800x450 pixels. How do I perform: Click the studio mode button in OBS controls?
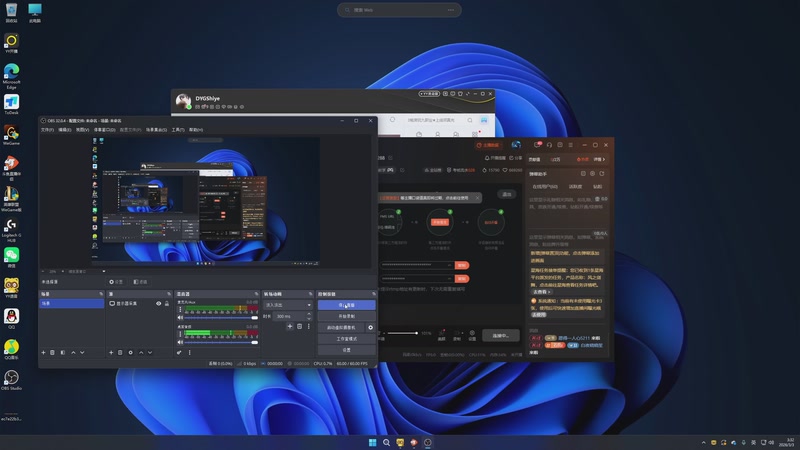coord(346,339)
